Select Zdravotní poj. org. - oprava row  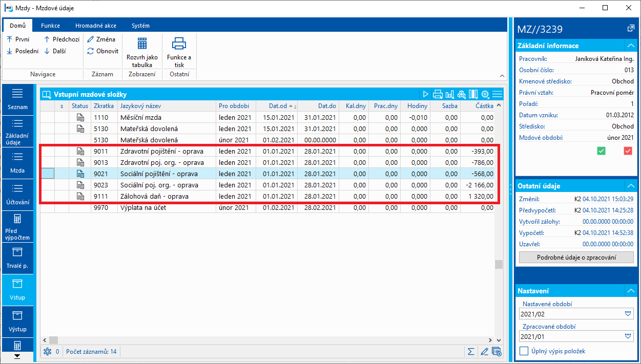point(268,162)
